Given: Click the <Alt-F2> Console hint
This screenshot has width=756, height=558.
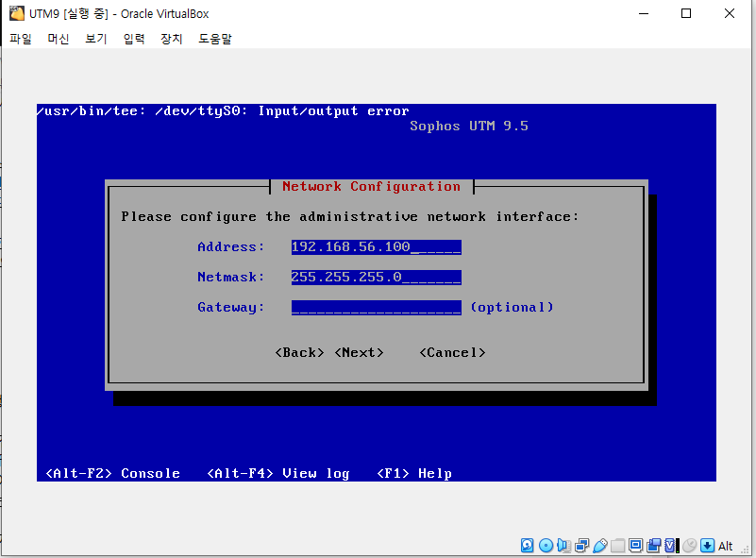Looking at the screenshot, I should 113,474.
